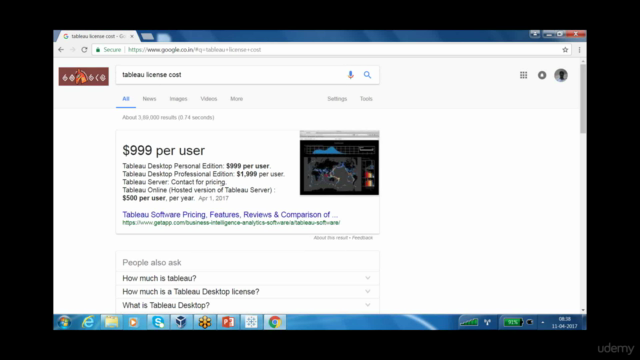Open the Google notifications icon

coord(542,75)
